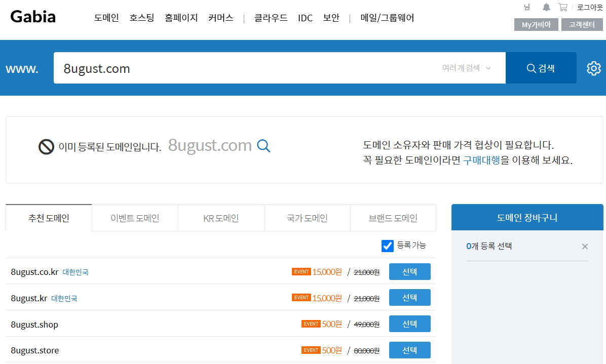Open search settings gear icon
This screenshot has height=364, width=606.
point(594,68)
